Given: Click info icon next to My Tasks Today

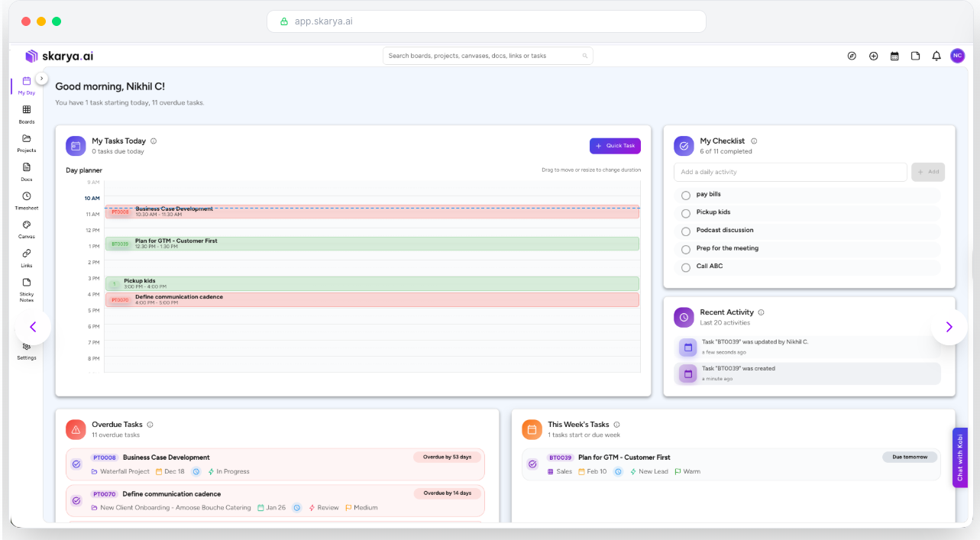Looking at the screenshot, I should pos(154,141).
